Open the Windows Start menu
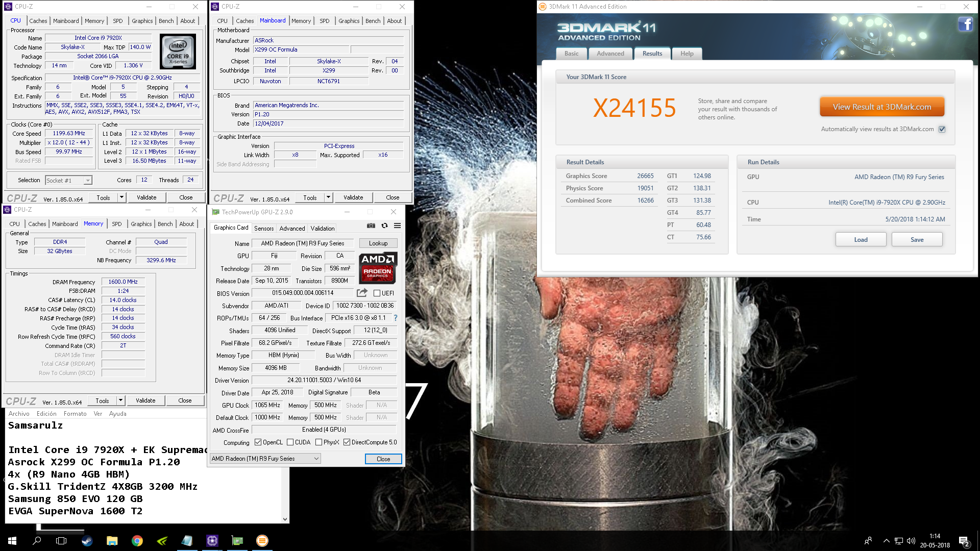The image size is (980, 551). coord(12,541)
